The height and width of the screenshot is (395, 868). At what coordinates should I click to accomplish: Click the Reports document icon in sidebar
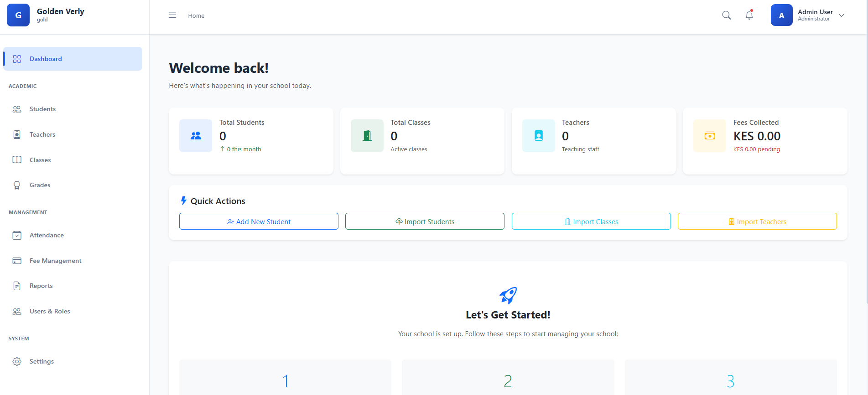(17, 286)
